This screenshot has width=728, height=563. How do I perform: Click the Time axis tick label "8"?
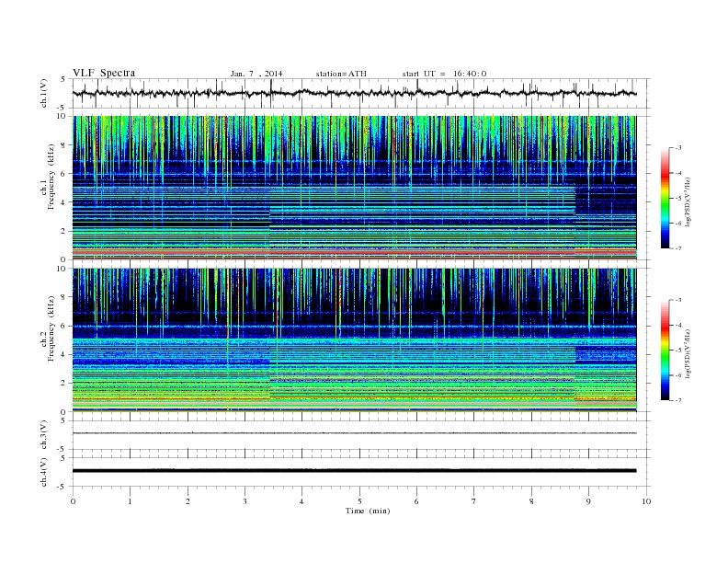(x=531, y=501)
